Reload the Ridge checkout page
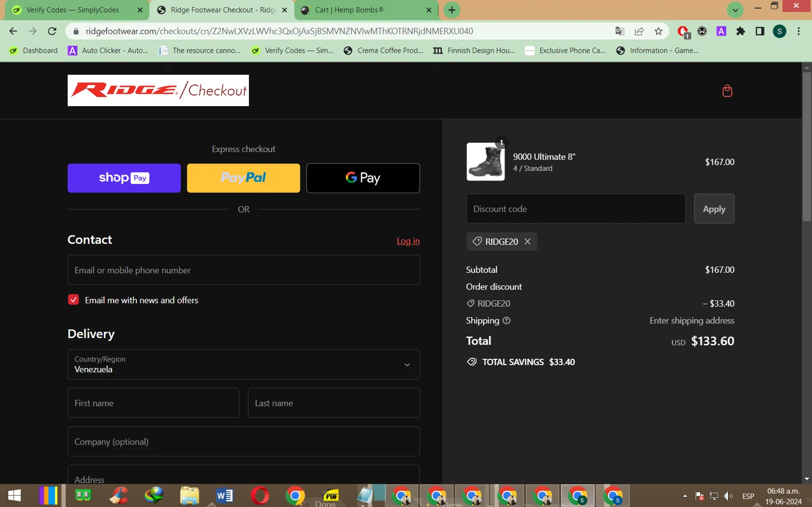Image resolution: width=812 pixels, height=507 pixels. (x=52, y=31)
